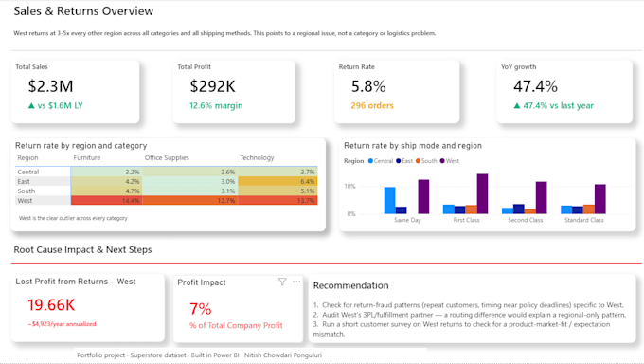Select the West legend marker
644x364 pixels.
tap(442, 161)
